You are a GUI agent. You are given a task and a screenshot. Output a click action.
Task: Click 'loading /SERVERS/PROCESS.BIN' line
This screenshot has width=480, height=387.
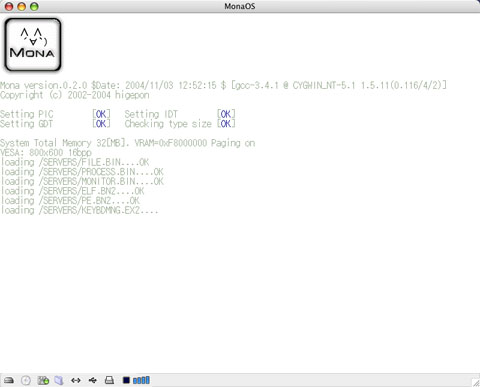(x=82, y=172)
